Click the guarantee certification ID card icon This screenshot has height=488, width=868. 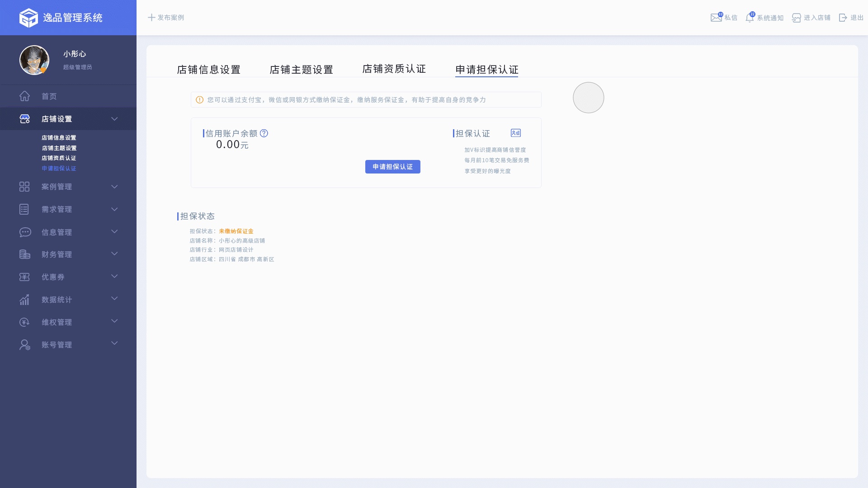click(x=515, y=133)
